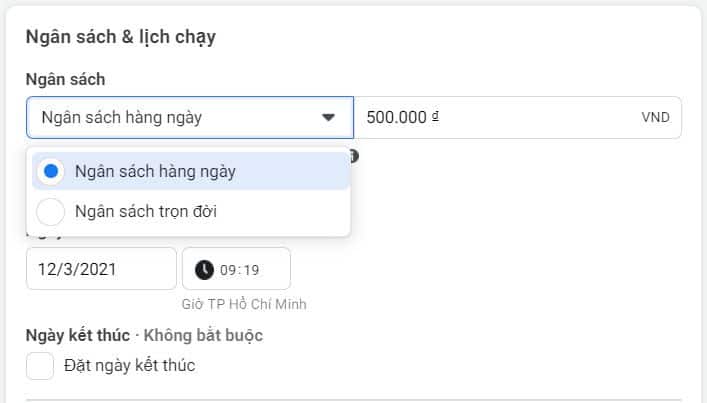Screen dimensions: 707x403
Task: Click the start date field showing 12/3/2021
Action: pos(100,269)
